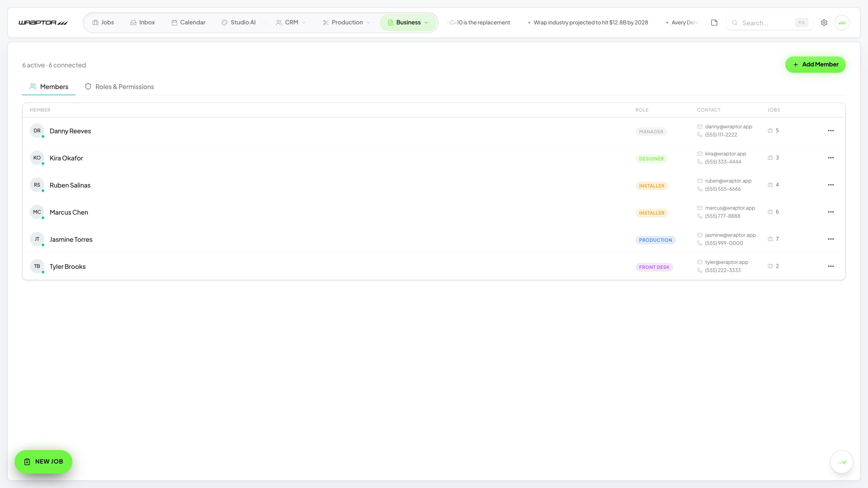Click ruben@wraptor.app email
868x488 pixels.
(728, 181)
